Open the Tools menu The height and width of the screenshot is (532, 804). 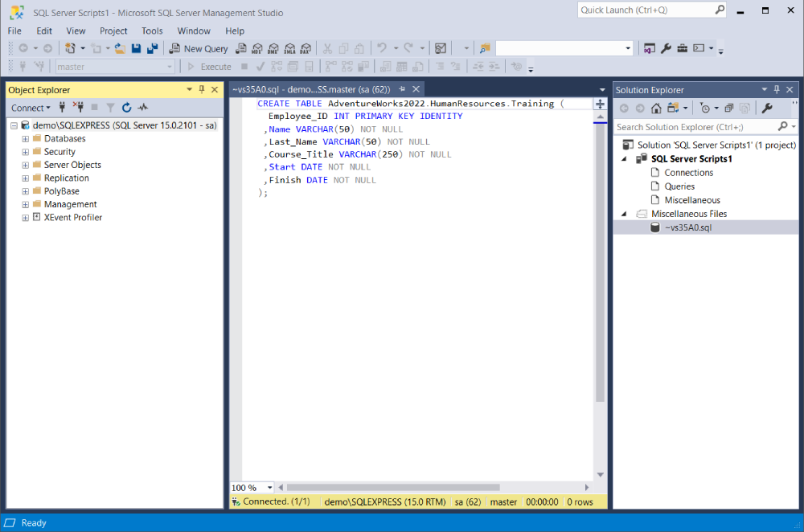pyautogui.click(x=152, y=31)
